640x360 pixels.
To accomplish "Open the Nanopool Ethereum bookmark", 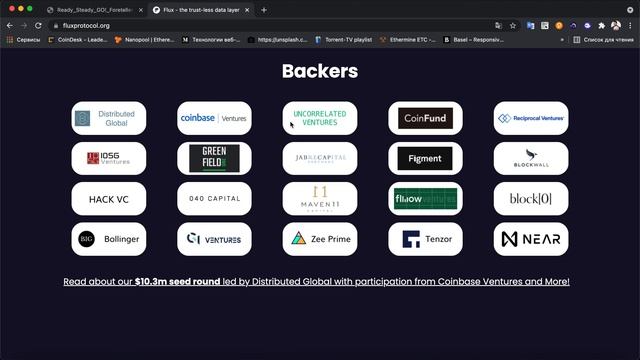I will [144, 40].
